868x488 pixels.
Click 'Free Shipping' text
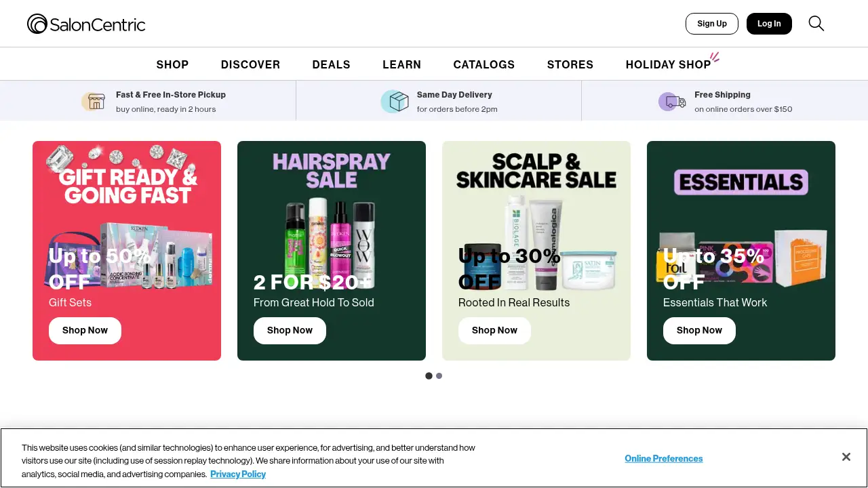click(722, 95)
